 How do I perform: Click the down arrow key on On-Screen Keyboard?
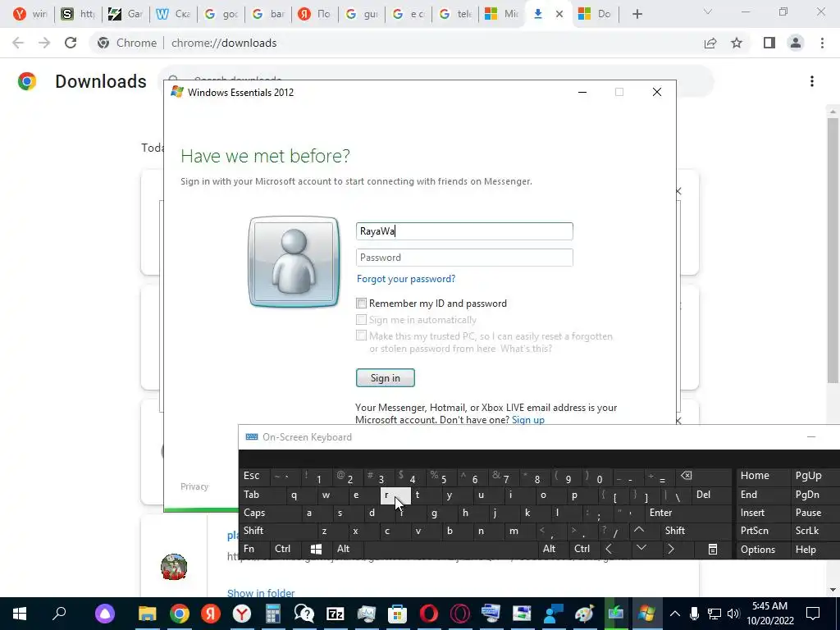(641, 548)
